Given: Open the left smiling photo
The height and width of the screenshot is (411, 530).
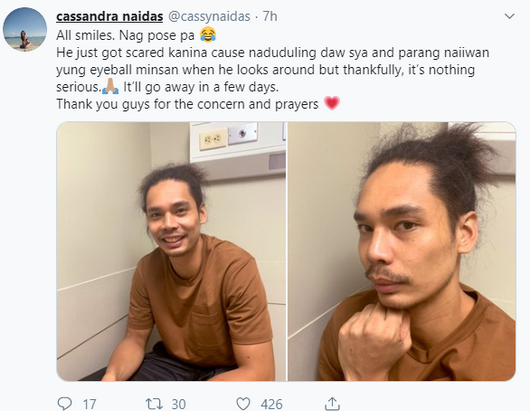Looking at the screenshot, I should [x=171, y=251].
